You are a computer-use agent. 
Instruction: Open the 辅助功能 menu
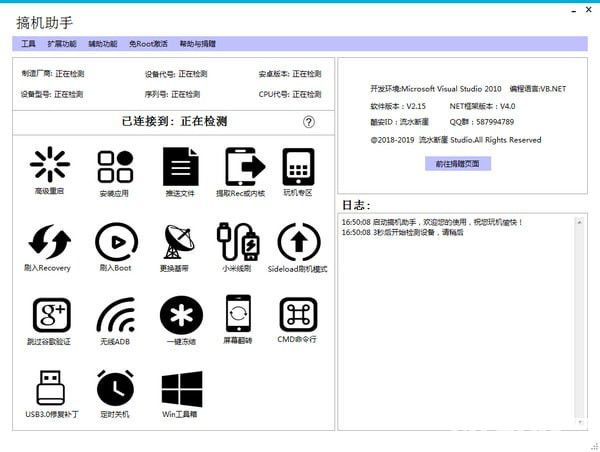pos(103,44)
